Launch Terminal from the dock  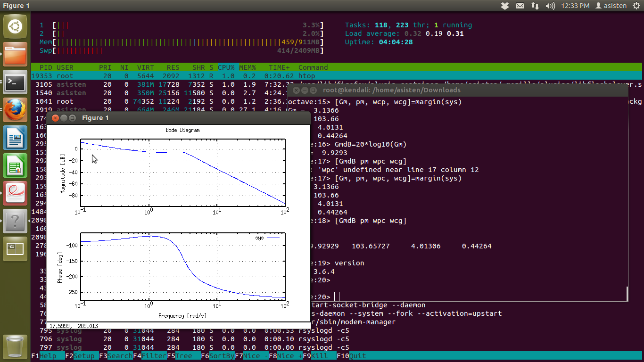coord(15,83)
